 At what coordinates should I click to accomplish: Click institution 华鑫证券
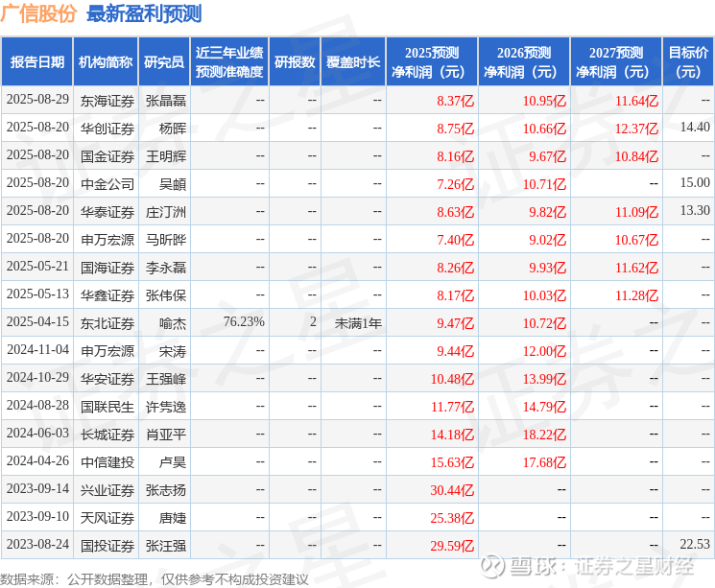click(x=107, y=295)
